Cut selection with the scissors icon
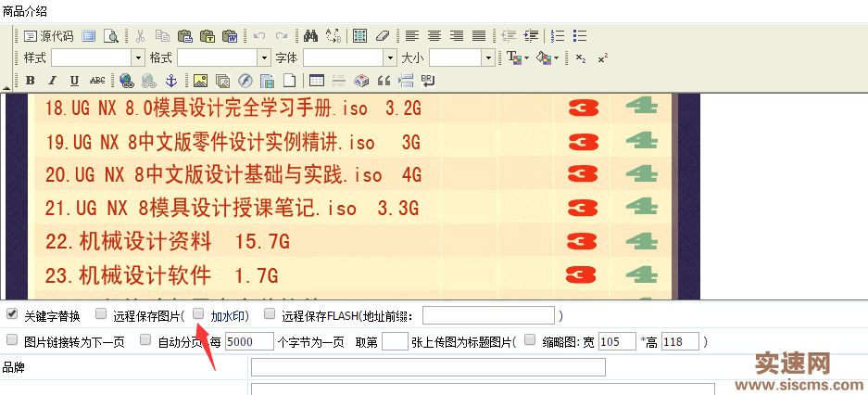 (140, 36)
